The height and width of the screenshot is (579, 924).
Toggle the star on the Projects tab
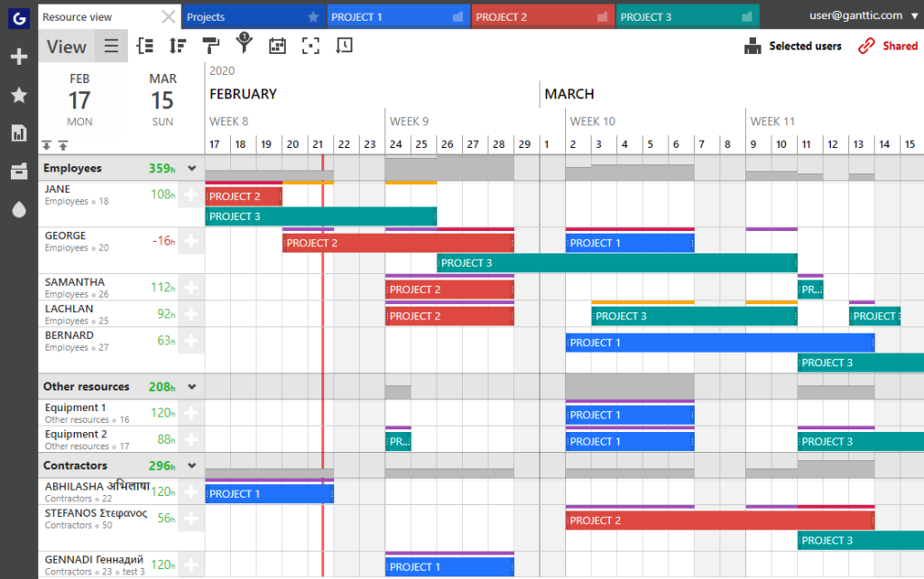click(313, 17)
